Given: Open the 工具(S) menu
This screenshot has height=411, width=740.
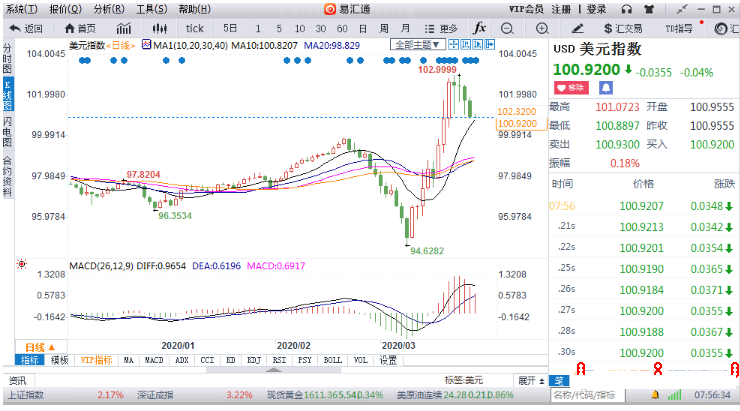Looking at the screenshot, I should coord(152,9).
